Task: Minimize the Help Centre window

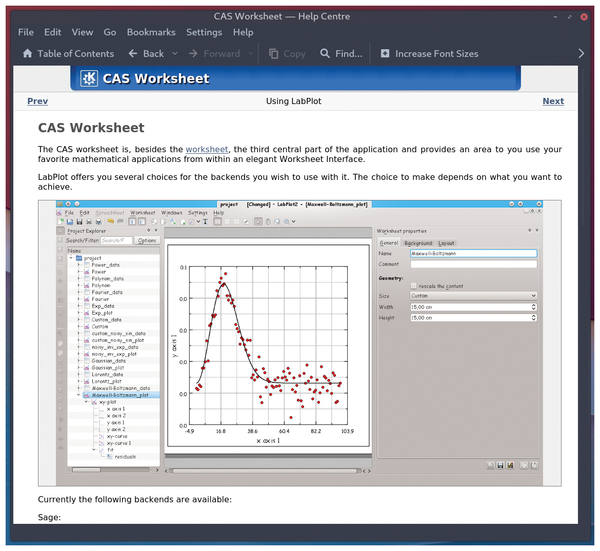Action: 555,17
